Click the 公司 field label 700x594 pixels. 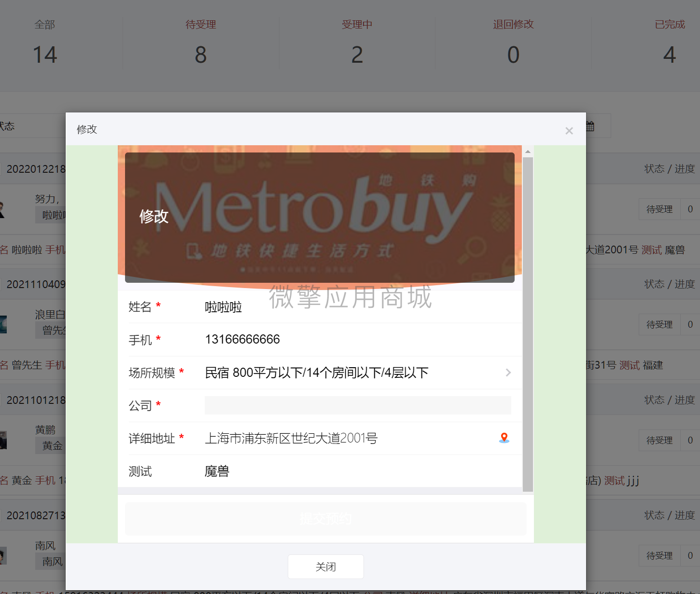click(x=140, y=406)
